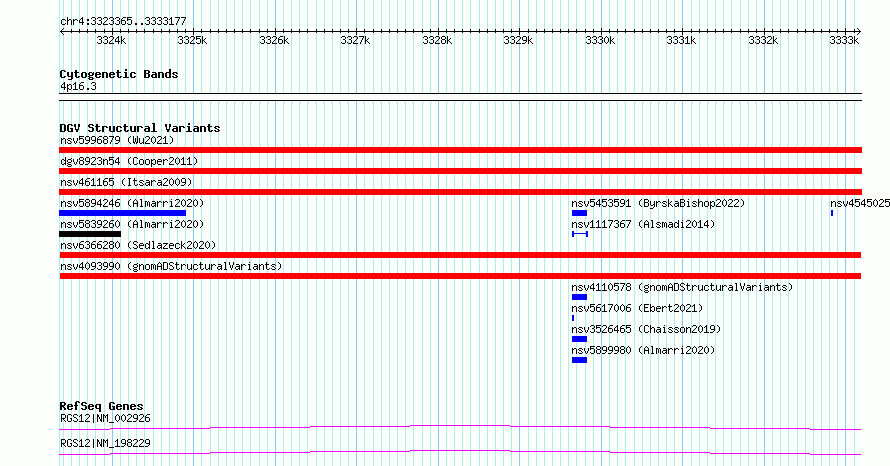
Task: Click the chr4:3323365..3333177 coordinate label
Action: click(x=123, y=22)
